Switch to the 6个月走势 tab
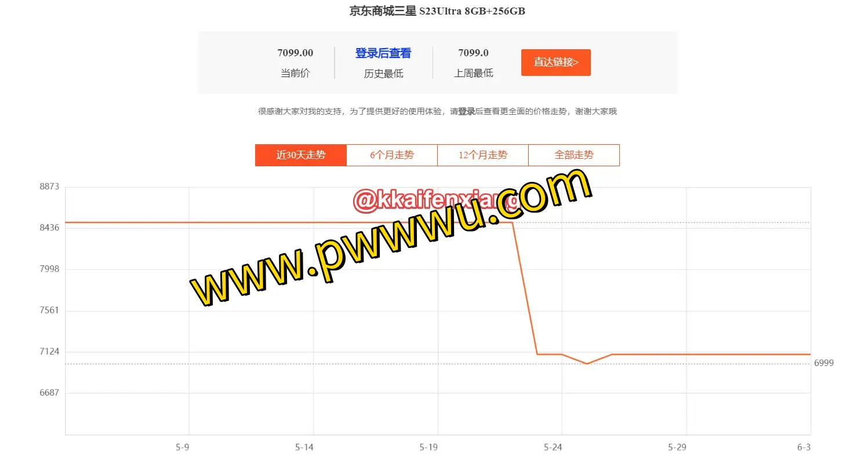This screenshot has height=464, width=868. click(392, 155)
